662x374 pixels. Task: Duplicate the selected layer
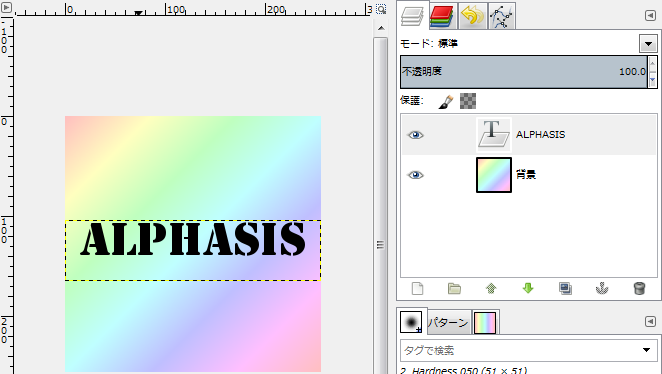(565, 289)
